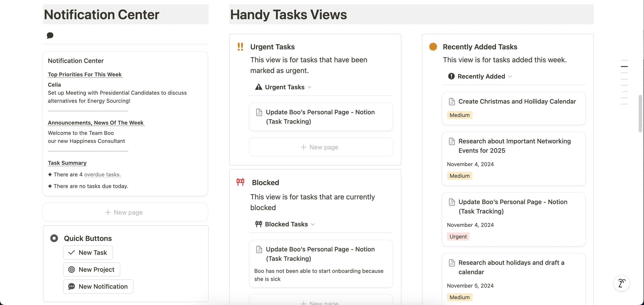Viewport: 644px width, 305px height.
Task: Click the page scrollbar thumb on right edge
Action: click(641, 114)
